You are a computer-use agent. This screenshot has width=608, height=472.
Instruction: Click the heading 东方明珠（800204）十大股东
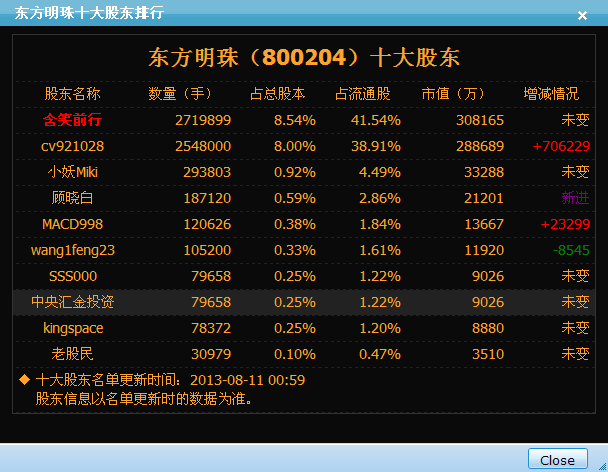[304, 57]
